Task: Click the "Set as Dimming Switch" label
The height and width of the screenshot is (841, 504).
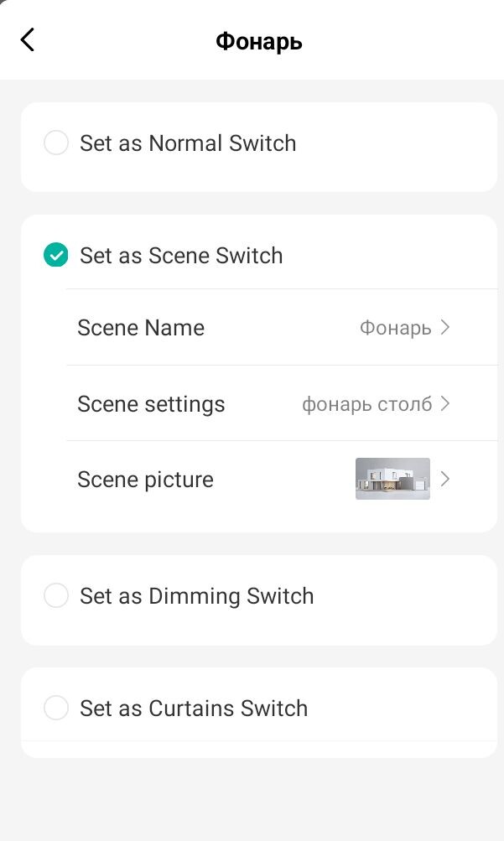Action: pyautogui.click(x=196, y=596)
